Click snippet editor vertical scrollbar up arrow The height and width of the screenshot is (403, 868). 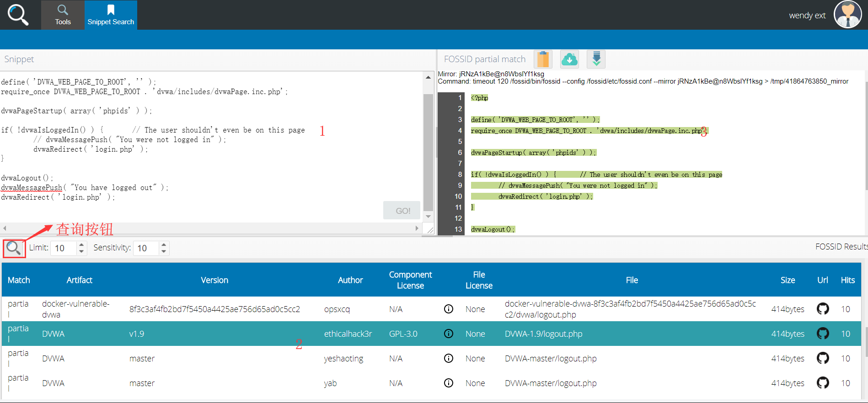point(428,77)
